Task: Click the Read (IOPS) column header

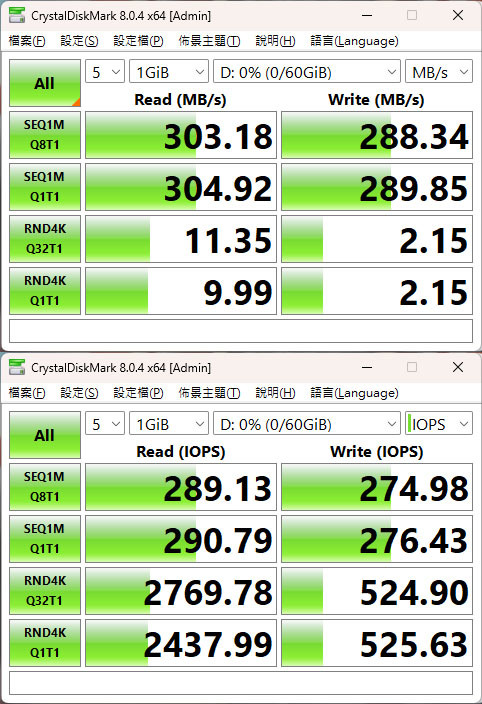Action: click(180, 452)
